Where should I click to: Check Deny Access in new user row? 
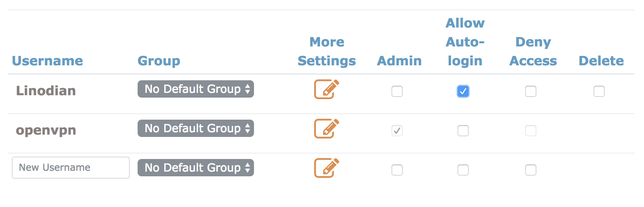(x=531, y=170)
